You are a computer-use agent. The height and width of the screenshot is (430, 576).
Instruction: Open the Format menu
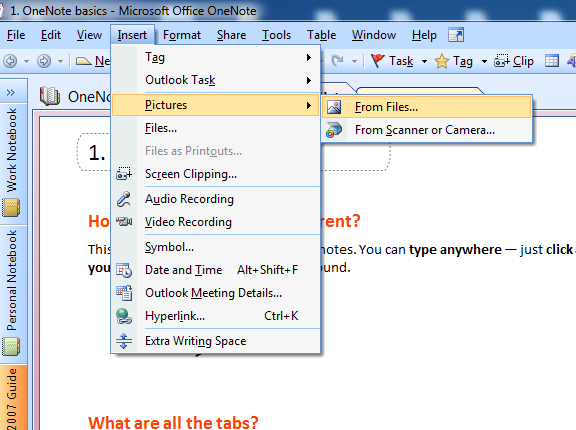point(182,35)
